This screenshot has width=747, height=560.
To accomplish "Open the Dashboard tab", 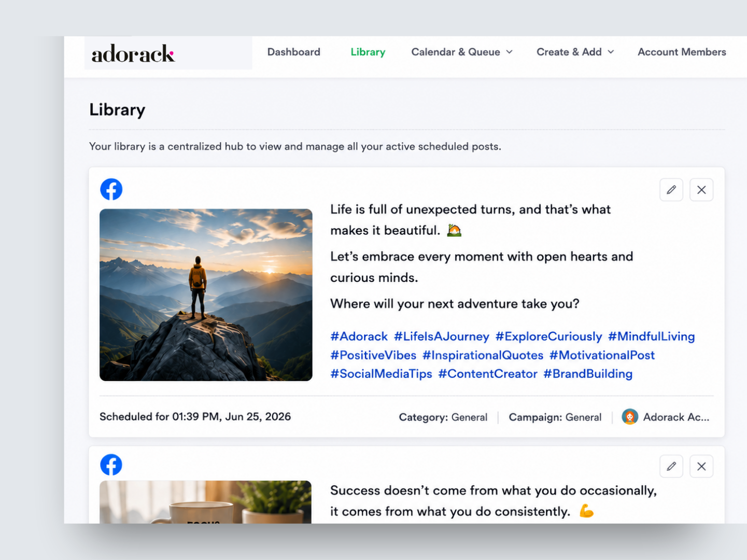I will click(293, 52).
